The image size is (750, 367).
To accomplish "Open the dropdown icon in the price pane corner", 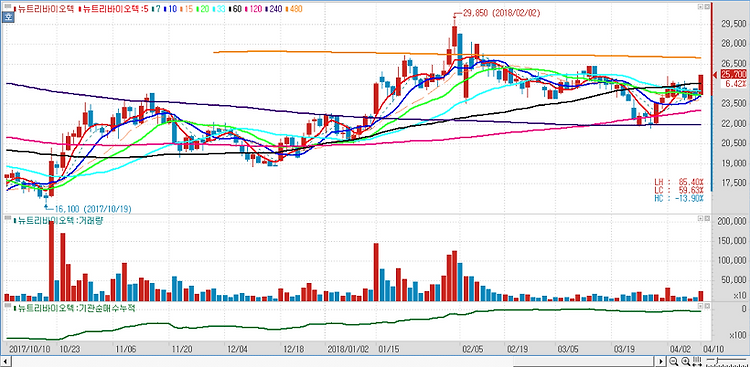I will (x=700, y=7).
